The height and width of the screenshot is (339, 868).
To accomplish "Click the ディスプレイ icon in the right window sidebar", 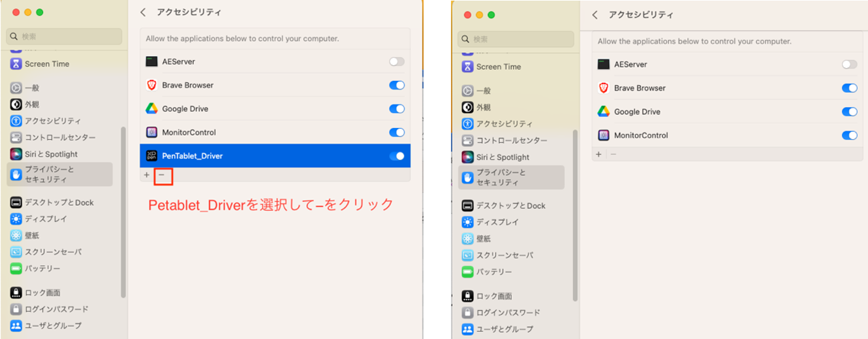I will [467, 222].
